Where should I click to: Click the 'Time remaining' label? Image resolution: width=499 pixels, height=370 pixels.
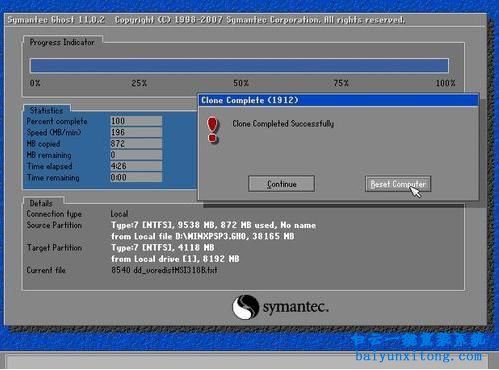click(x=53, y=178)
